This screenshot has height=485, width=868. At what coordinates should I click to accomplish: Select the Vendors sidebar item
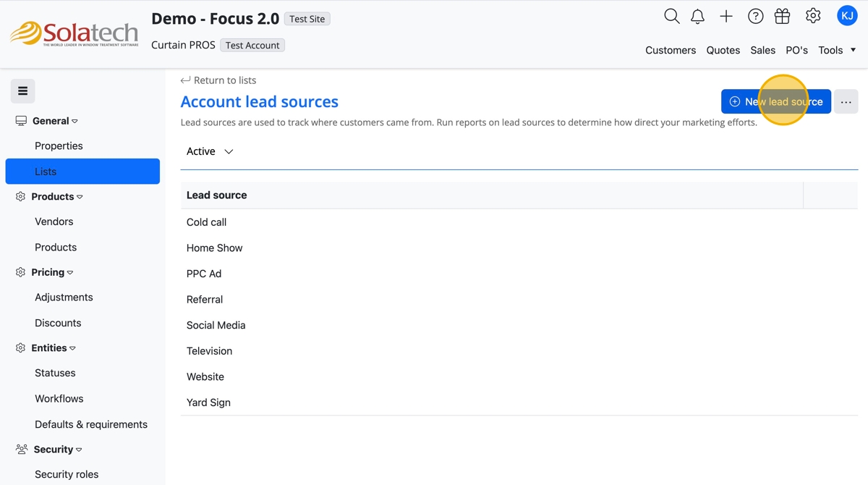point(54,222)
